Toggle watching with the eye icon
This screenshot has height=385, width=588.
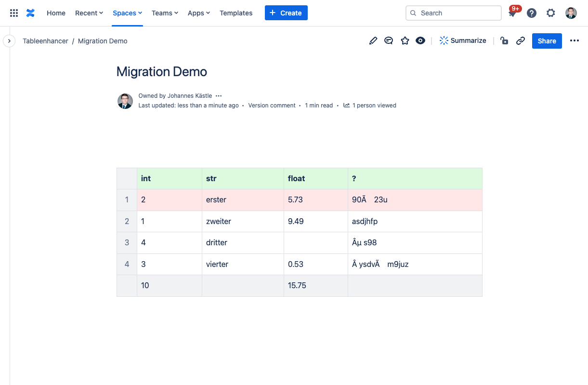(420, 40)
